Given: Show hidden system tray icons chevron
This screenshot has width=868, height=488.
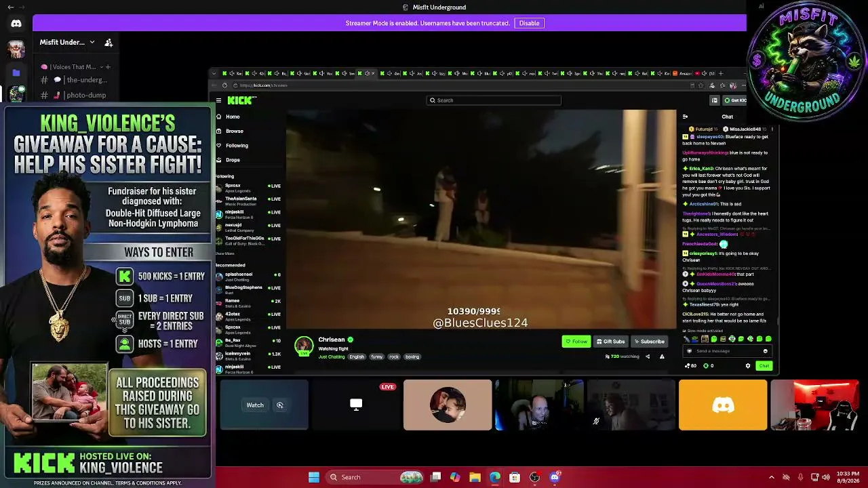Looking at the screenshot, I should tap(772, 477).
